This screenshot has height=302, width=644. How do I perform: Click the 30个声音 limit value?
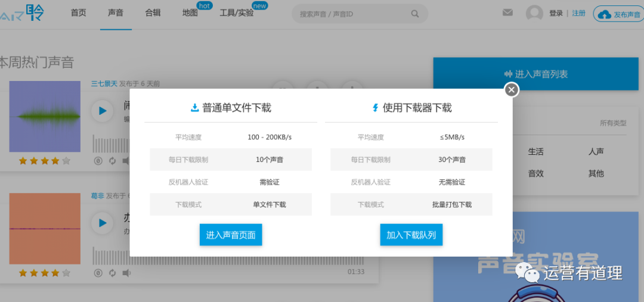pyautogui.click(x=452, y=160)
